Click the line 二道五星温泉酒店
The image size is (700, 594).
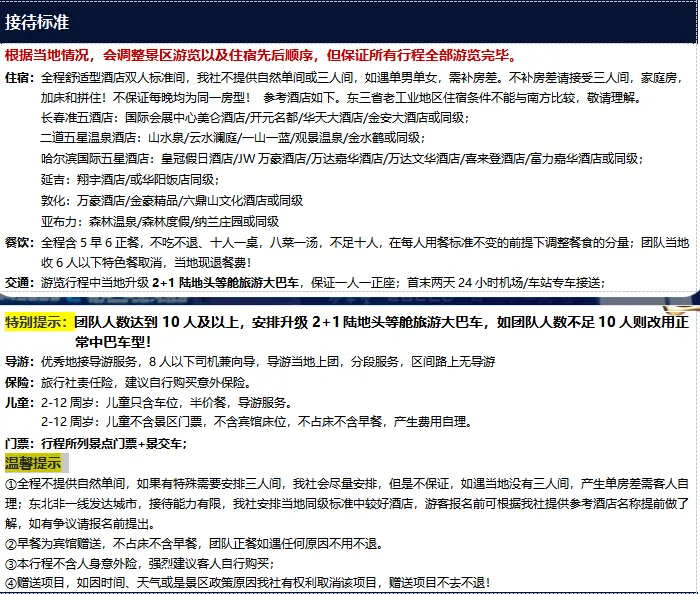click(233, 137)
